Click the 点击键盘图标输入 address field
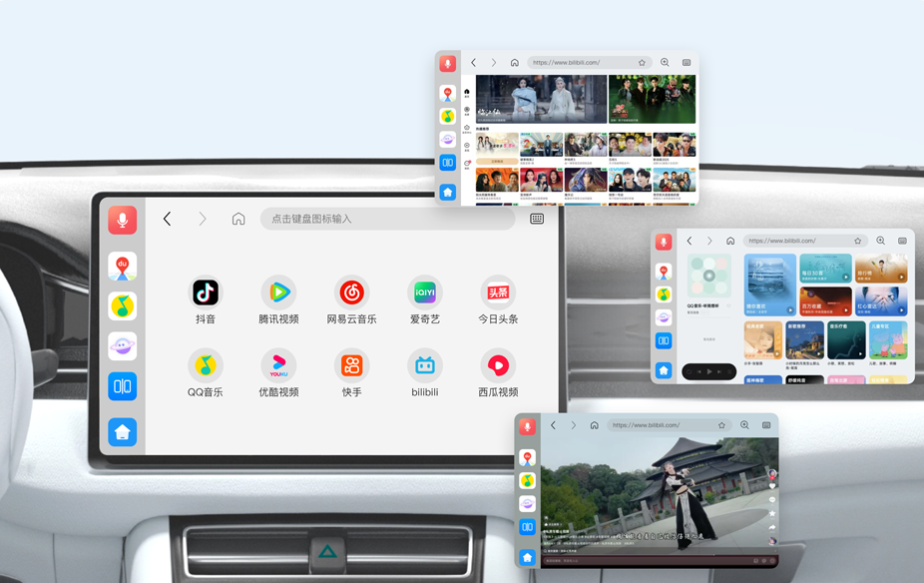The width and height of the screenshot is (924, 583). coord(388,219)
